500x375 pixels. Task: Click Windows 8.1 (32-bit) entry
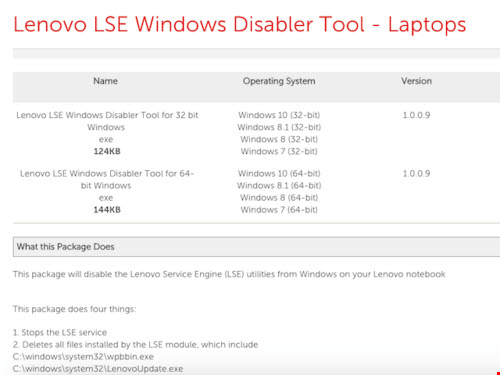(279, 127)
